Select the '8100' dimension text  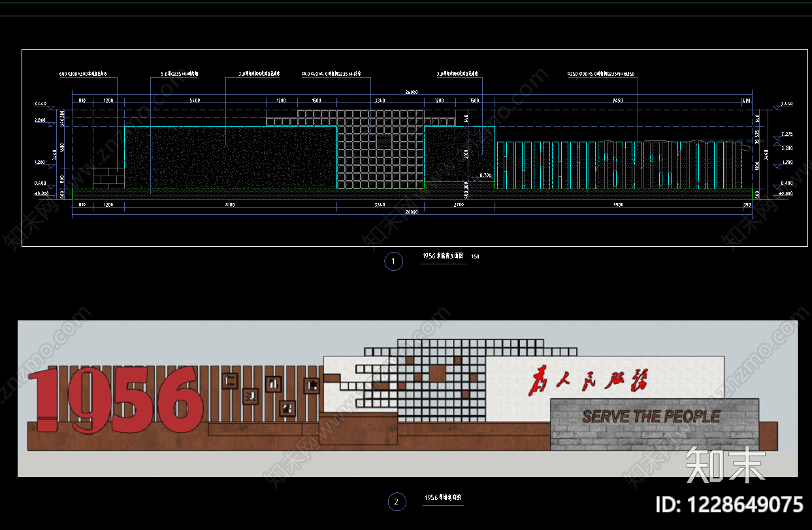point(229,205)
